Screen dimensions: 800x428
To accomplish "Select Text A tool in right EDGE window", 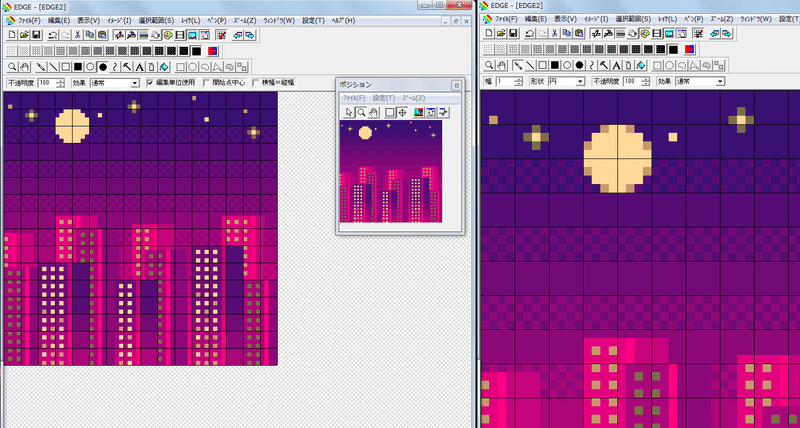I will pyautogui.click(x=617, y=66).
